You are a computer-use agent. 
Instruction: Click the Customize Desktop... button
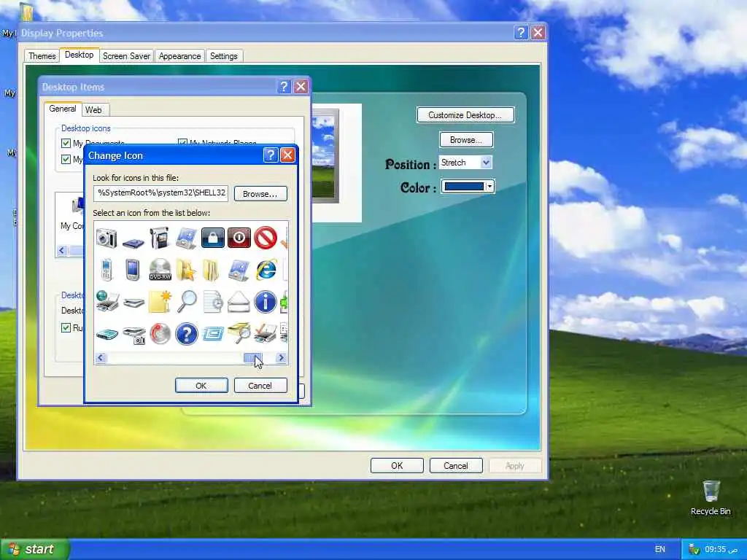(x=465, y=115)
